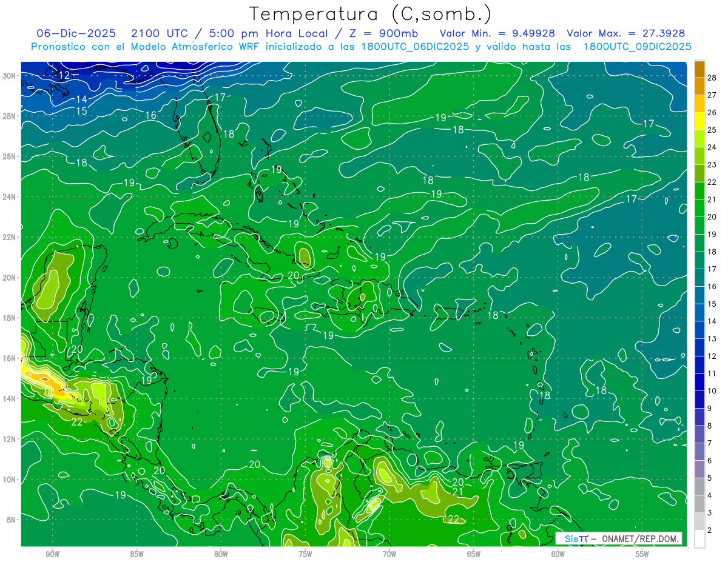Click color bar label 13
728x562 pixels.
point(712,338)
